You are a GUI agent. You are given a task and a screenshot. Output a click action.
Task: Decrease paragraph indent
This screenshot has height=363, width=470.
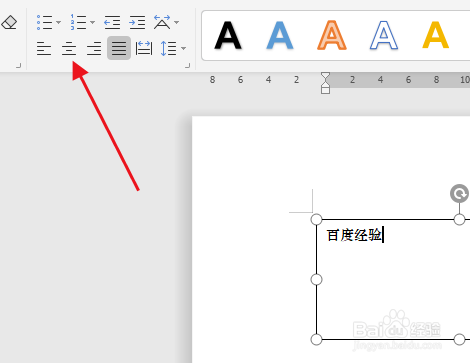point(112,22)
